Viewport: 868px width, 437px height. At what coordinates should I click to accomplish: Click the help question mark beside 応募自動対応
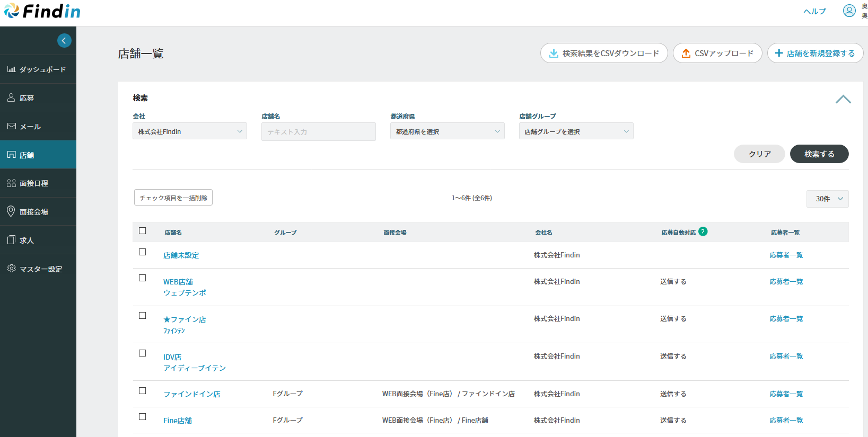coord(703,231)
